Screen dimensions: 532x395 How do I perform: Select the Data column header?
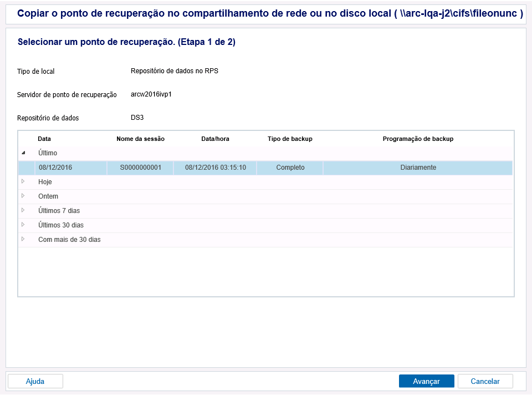[x=44, y=139]
